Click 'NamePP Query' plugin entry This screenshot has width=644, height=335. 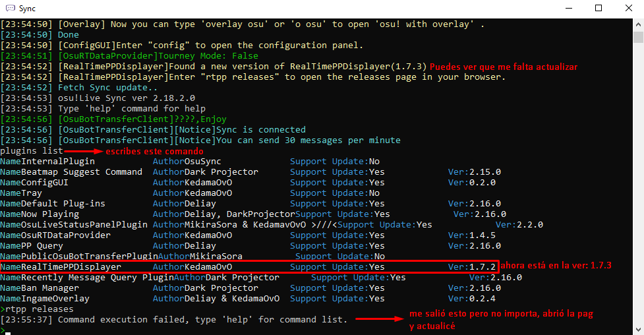tap(32, 246)
